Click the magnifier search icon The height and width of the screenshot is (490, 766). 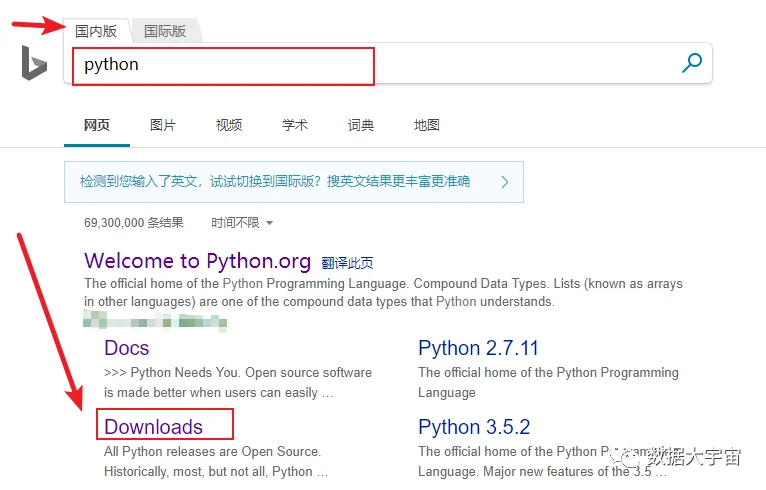point(692,63)
